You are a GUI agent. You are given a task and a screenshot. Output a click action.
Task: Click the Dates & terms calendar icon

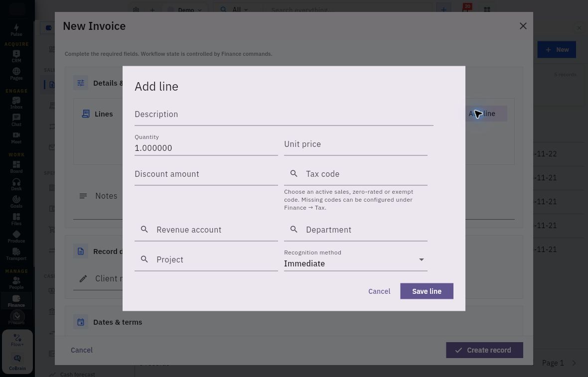pos(81,322)
